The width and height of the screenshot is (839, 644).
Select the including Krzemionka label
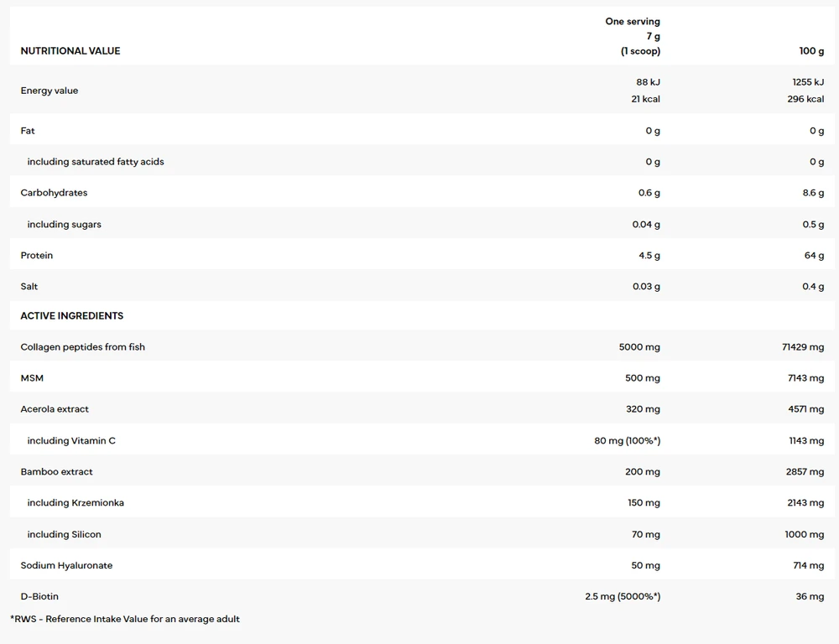76,502
